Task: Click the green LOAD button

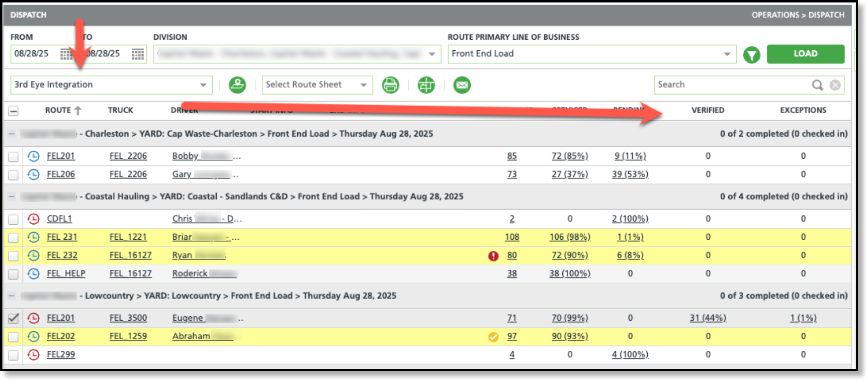Action: [x=805, y=54]
